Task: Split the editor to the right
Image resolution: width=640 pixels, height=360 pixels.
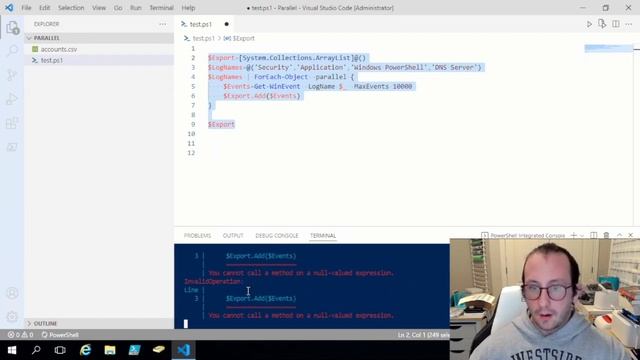Action: coord(616,24)
